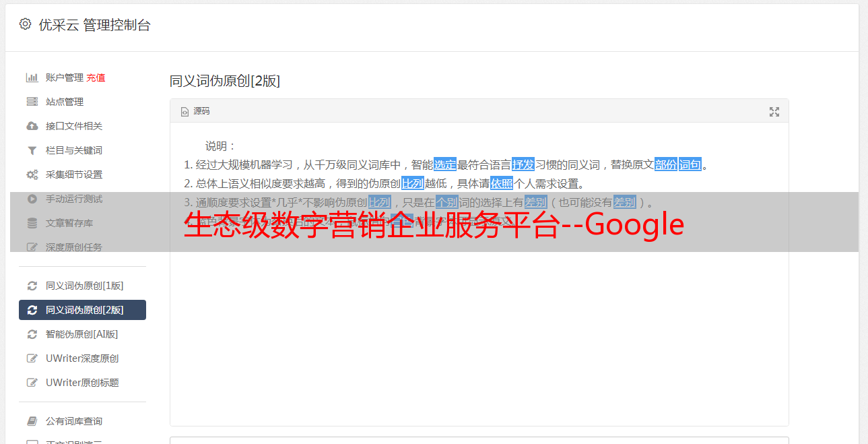Click the funnel icon for 栏目与关键词
Image resolution: width=868 pixels, height=444 pixels.
click(32, 150)
